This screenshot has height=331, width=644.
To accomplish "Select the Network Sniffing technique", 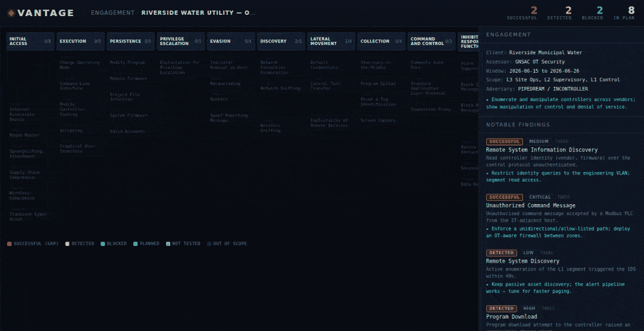I will click(281, 88).
